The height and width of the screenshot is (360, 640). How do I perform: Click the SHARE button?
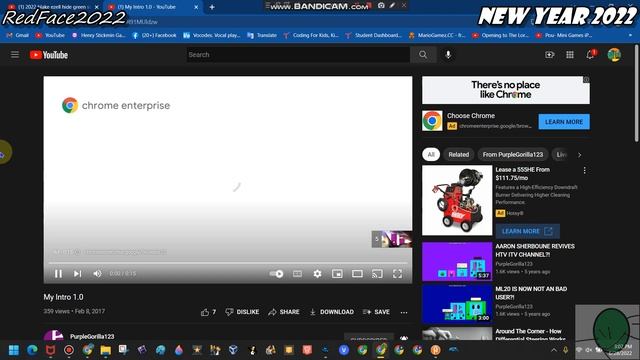tap(284, 312)
